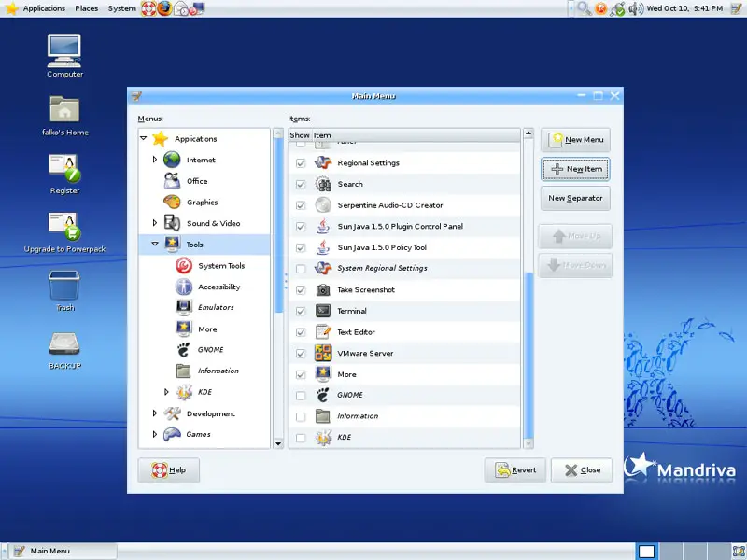Select the Trash desktop icon

[x=64, y=291]
